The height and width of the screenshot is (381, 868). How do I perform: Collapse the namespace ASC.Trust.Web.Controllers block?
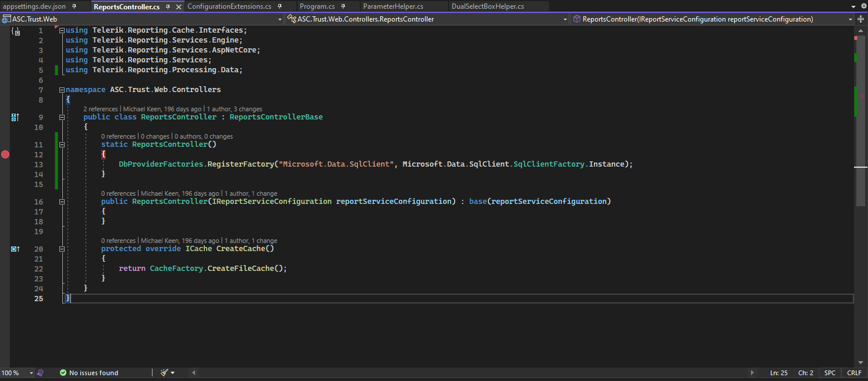click(x=62, y=90)
